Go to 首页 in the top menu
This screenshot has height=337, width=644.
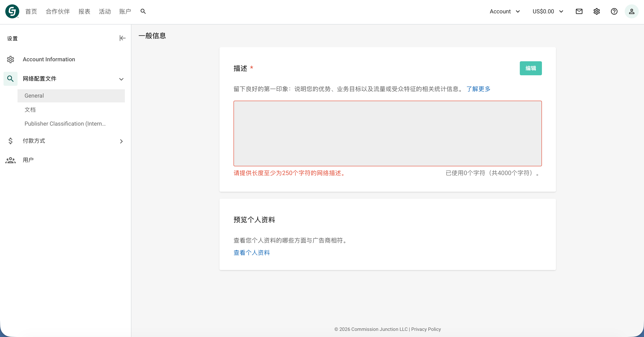coord(31,12)
